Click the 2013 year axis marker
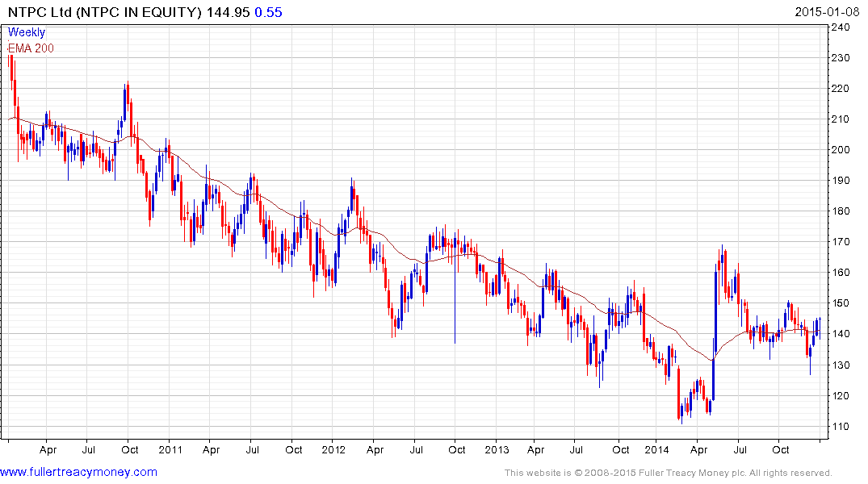Image resolution: width=868 pixels, height=484 pixels. [x=497, y=449]
